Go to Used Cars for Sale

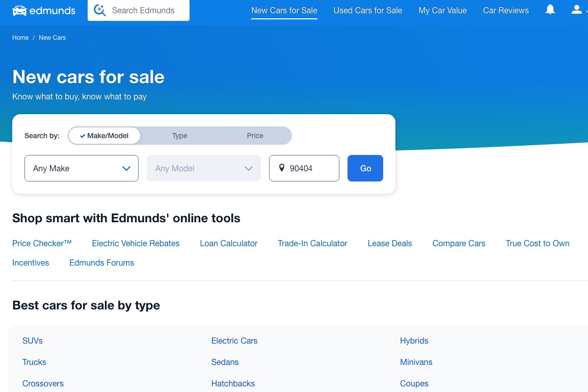coord(368,11)
